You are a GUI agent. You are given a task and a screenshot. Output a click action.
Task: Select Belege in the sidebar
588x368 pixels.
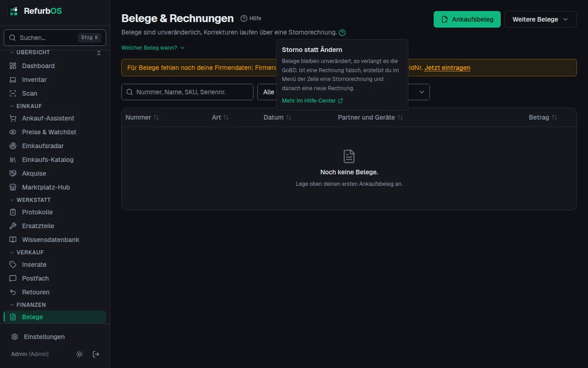pyautogui.click(x=55, y=317)
